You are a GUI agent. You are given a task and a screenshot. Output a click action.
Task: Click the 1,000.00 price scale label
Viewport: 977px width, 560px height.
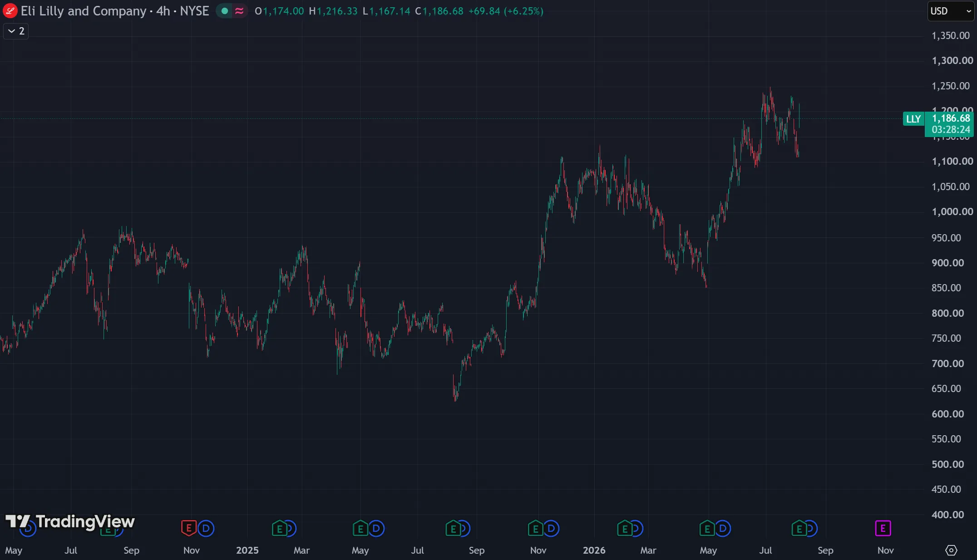(952, 211)
